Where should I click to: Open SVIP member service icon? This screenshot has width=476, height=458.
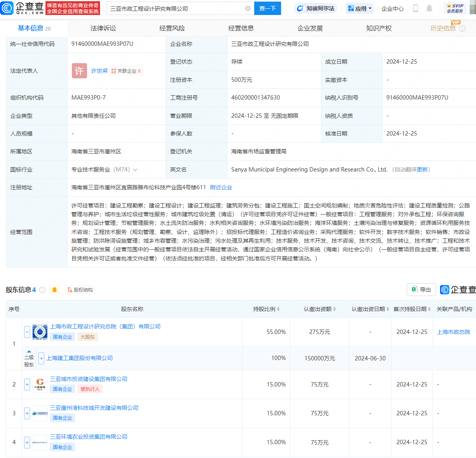[455, 8]
